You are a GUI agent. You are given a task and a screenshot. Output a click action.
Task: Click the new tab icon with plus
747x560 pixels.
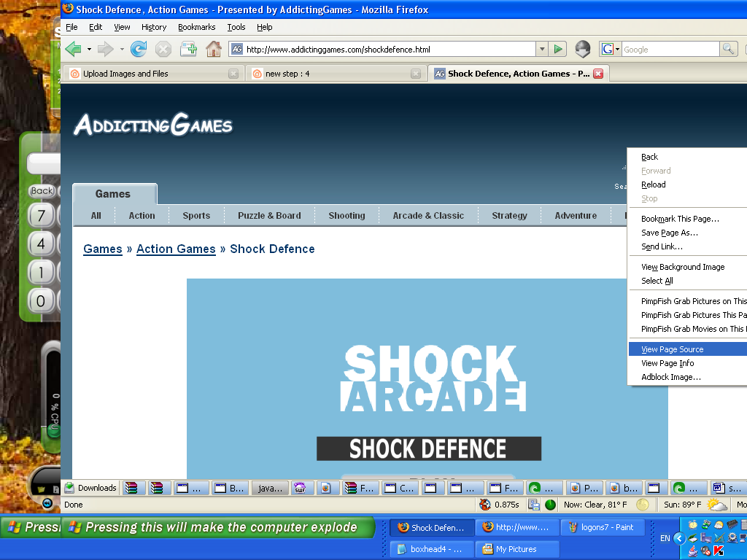(188, 49)
